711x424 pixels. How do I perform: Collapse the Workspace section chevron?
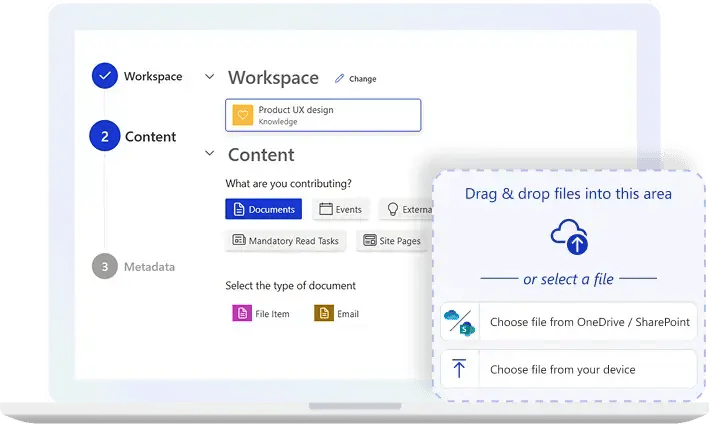[x=209, y=77]
